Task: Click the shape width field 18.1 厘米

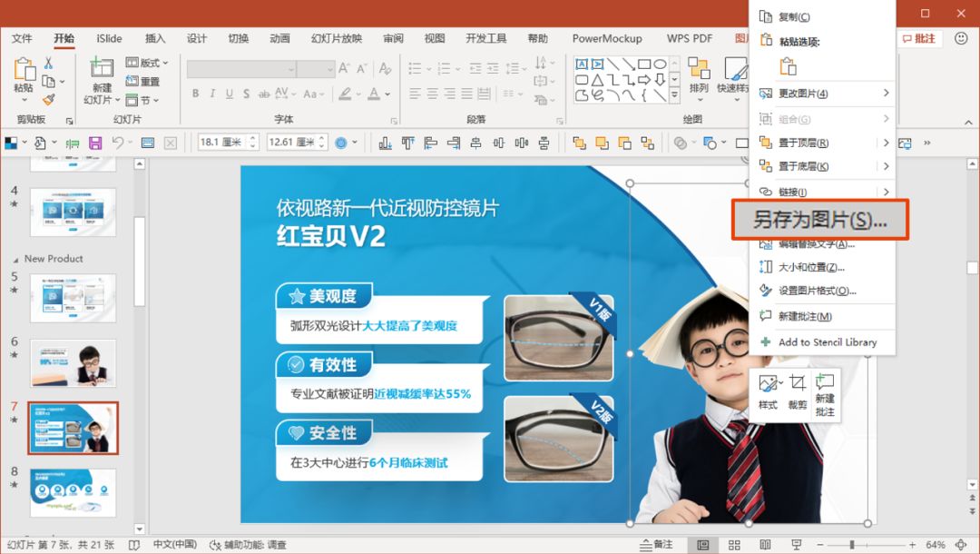Action: point(222,143)
